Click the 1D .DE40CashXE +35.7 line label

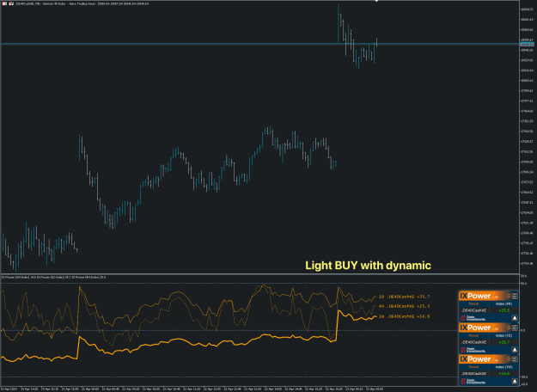tap(404, 297)
